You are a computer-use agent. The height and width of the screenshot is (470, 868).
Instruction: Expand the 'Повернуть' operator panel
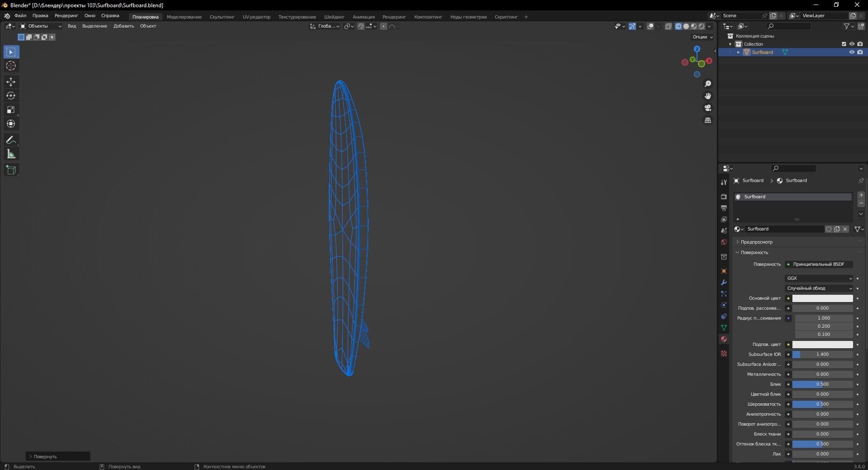[58, 456]
